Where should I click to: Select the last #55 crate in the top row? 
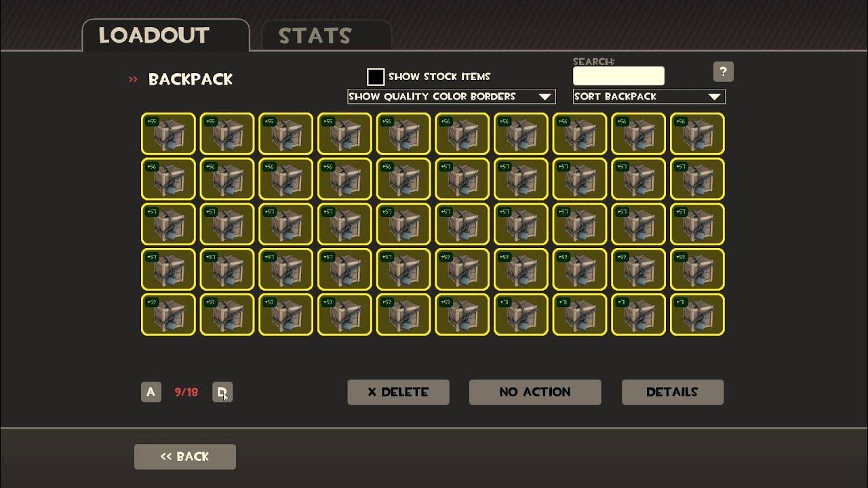pyautogui.click(x=344, y=134)
